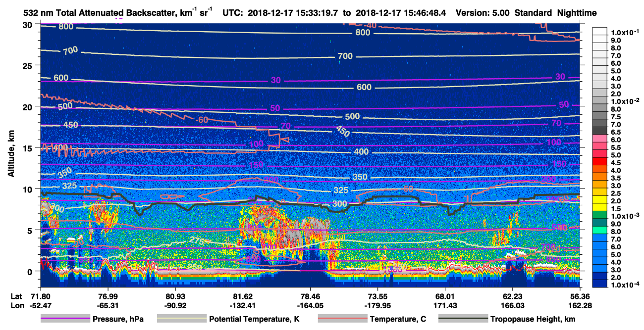Click the dark Tropopause Height legend swatch
The height and width of the screenshot is (330, 644).
[464, 319]
